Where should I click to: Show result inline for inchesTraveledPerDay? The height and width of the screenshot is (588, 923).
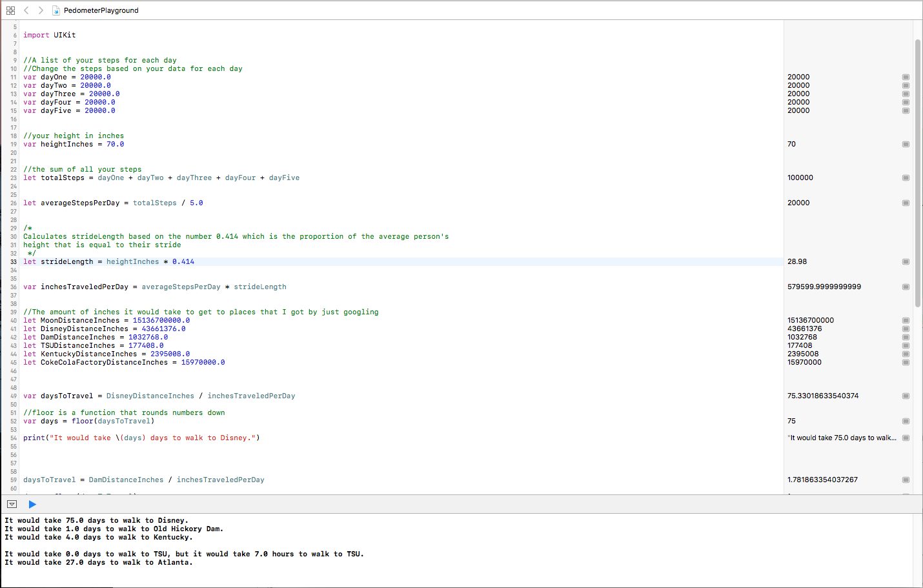tap(906, 287)
